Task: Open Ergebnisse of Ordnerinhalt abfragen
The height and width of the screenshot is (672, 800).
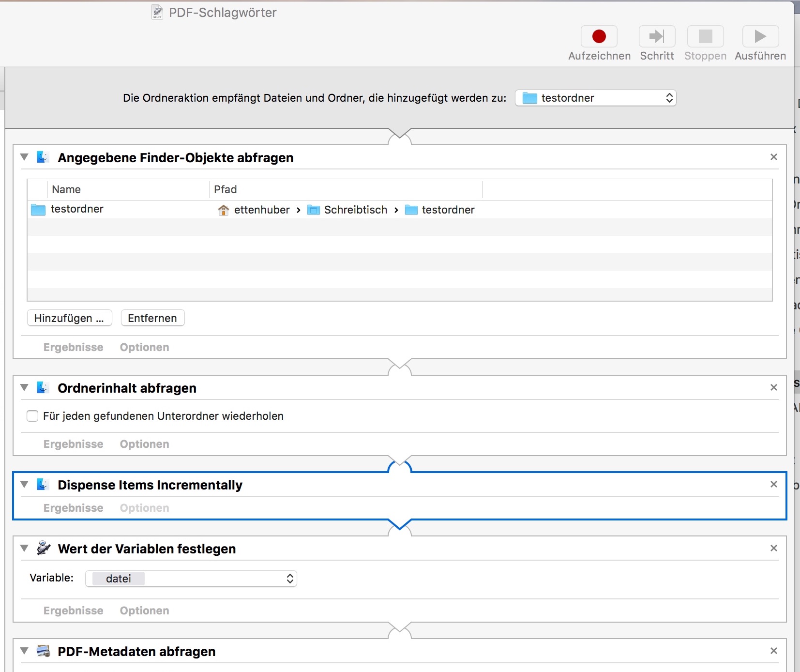Action: tap(73, 443)
